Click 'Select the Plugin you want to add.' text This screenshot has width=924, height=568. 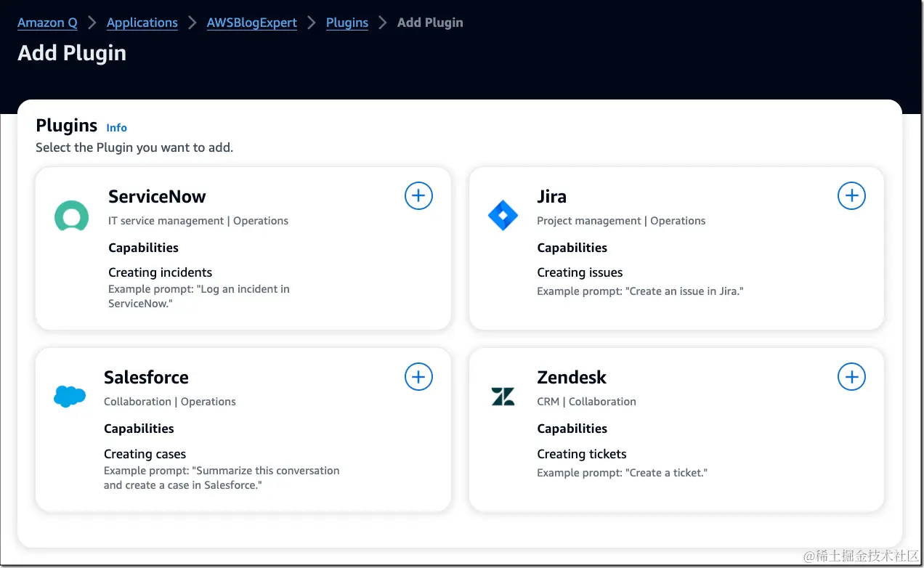coord(134,147)
